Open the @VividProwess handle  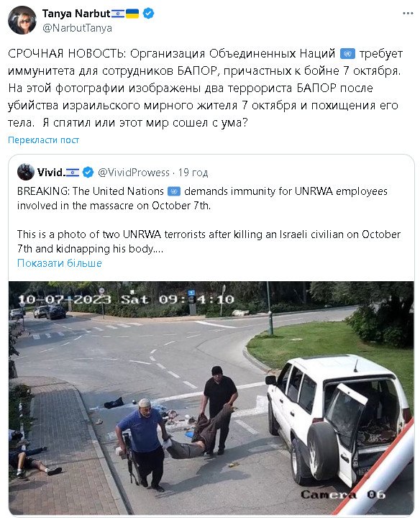tap(133, 173)
